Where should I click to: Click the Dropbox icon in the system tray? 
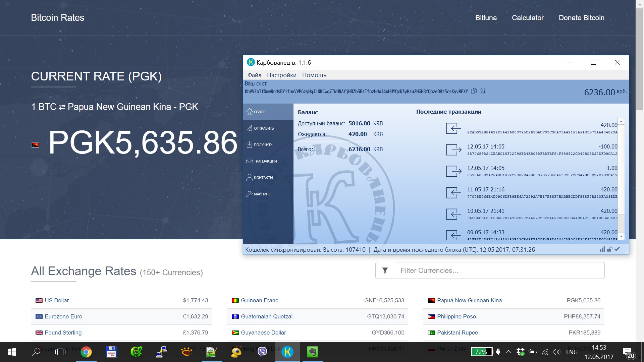click(x=521, y=352)
